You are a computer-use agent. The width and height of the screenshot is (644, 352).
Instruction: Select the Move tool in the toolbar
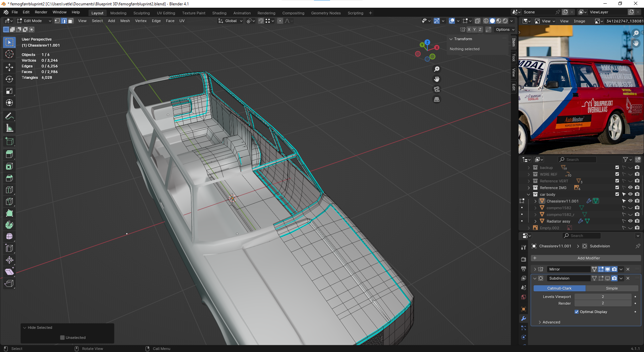click(x=9, y=67)
